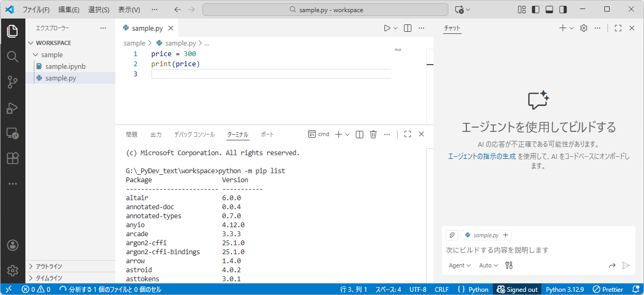Switch to ポート panel tab

tap(267, 135)
